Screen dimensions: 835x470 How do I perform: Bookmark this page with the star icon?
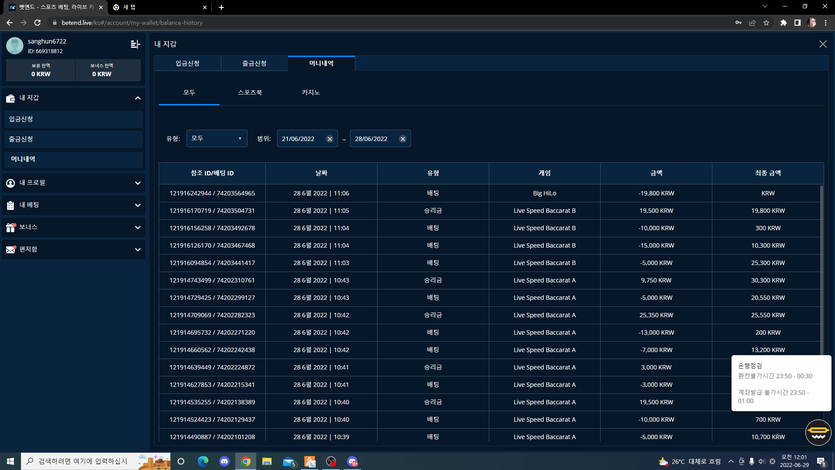point(766,23)
